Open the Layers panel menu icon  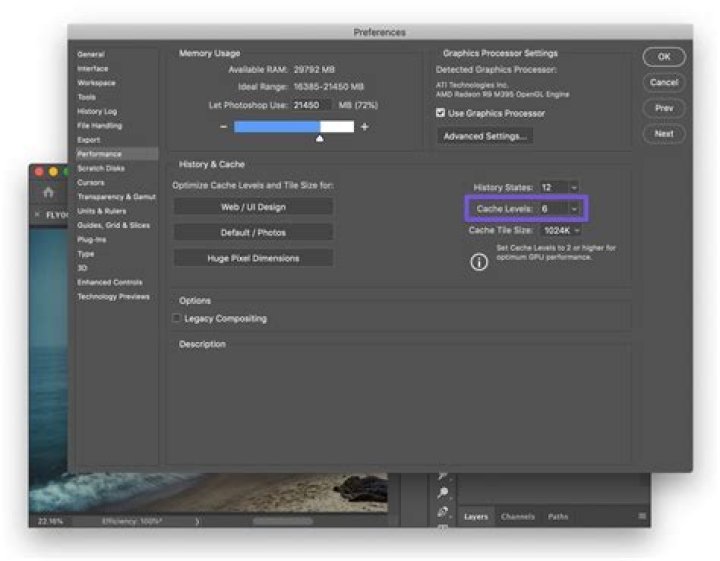pyautogui.click(x=642, y=516)
